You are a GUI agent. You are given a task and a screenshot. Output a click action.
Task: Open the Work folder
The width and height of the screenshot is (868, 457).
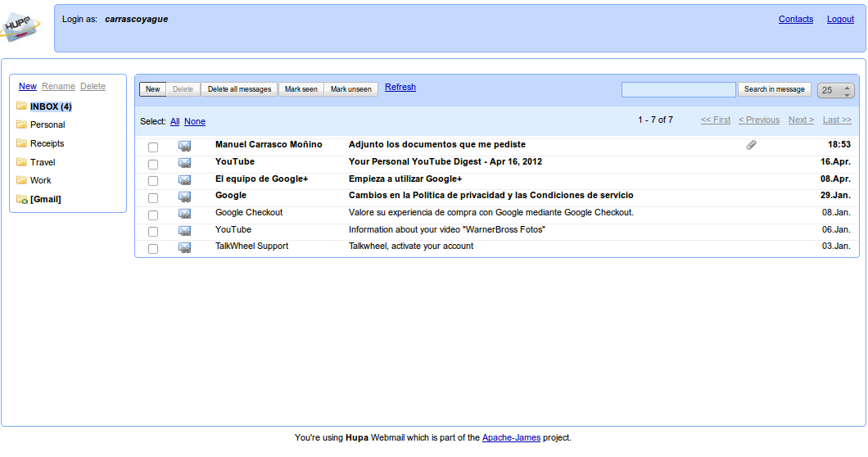coord(40,180)
